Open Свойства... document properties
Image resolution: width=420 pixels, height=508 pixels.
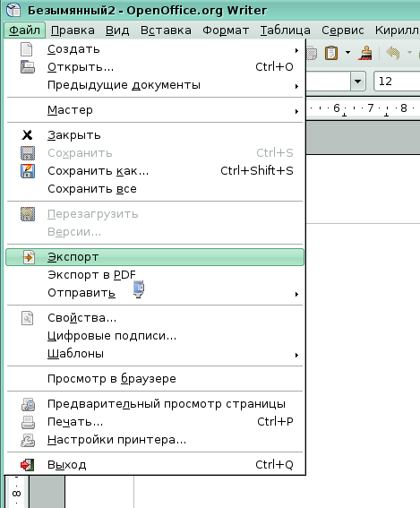155,318
